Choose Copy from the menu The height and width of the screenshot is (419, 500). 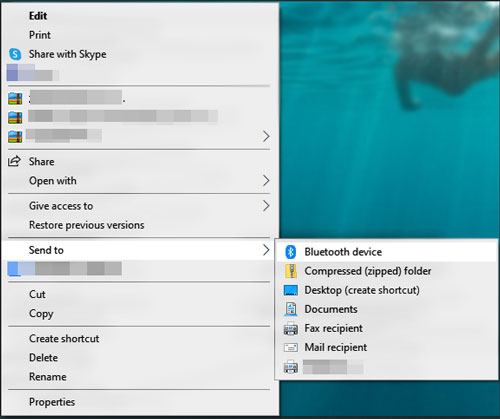(140, 313)
